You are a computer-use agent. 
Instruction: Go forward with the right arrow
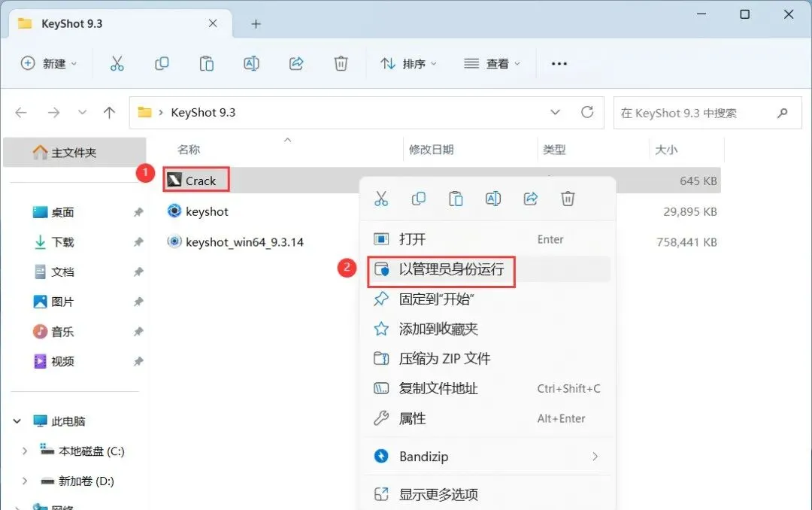tap(53, 113)
